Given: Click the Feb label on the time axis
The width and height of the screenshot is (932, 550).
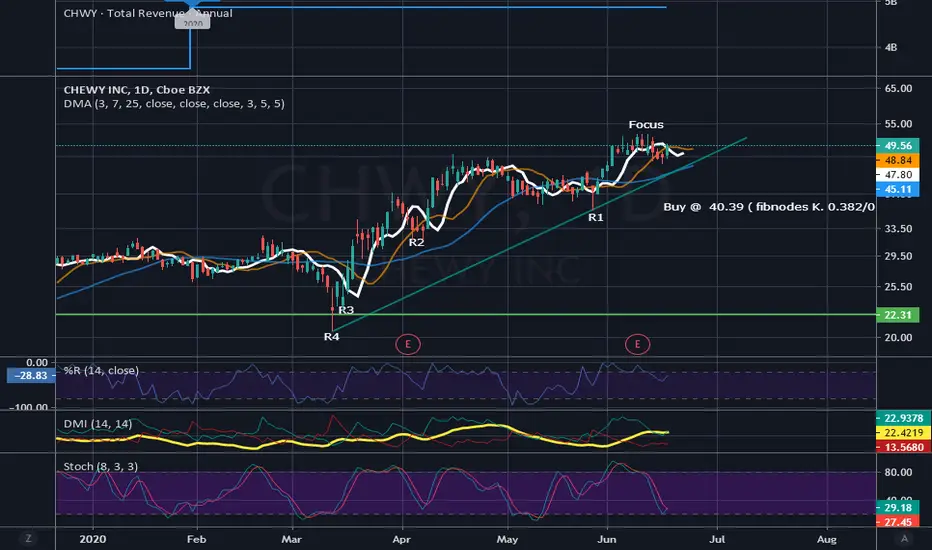Looking at the screenshot, I should (x=196, y=539).
